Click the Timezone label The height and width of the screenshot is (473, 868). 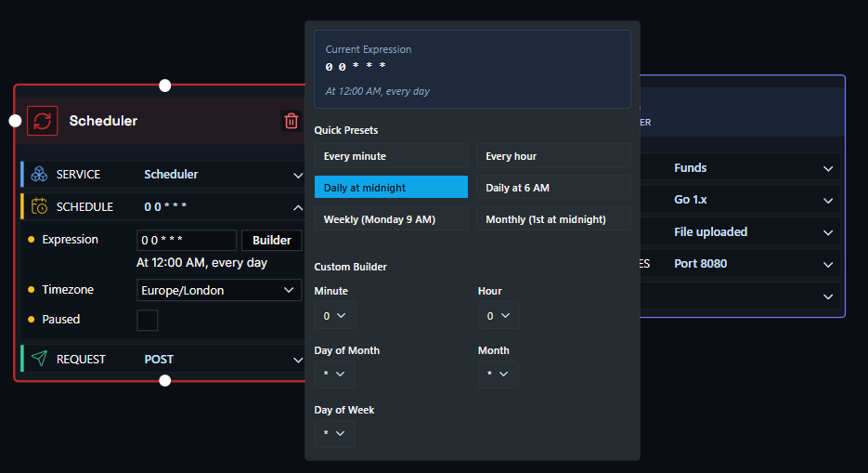coord(68,290)
